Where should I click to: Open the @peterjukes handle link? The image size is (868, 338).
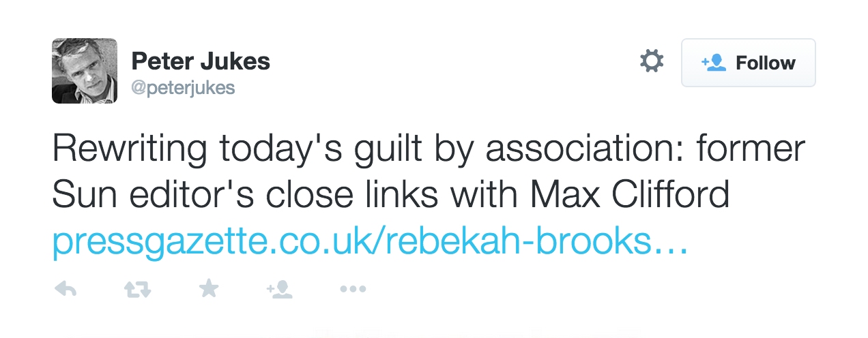(183, 88)
